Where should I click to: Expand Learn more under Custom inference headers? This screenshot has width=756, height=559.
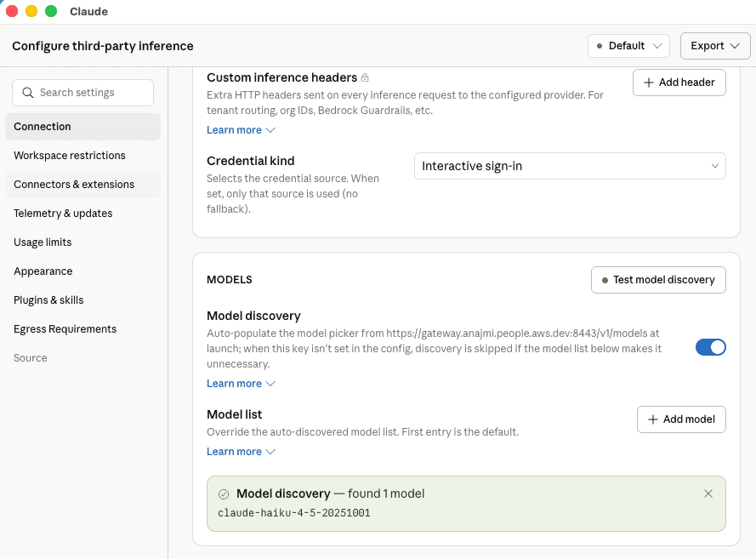coord(241,130)
